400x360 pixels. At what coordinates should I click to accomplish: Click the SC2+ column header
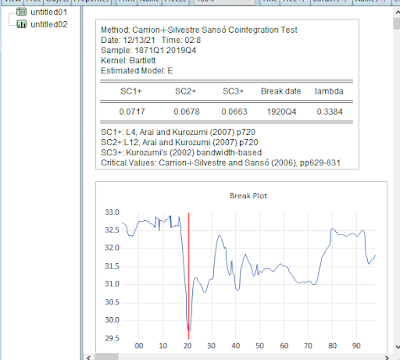[186, 91]
